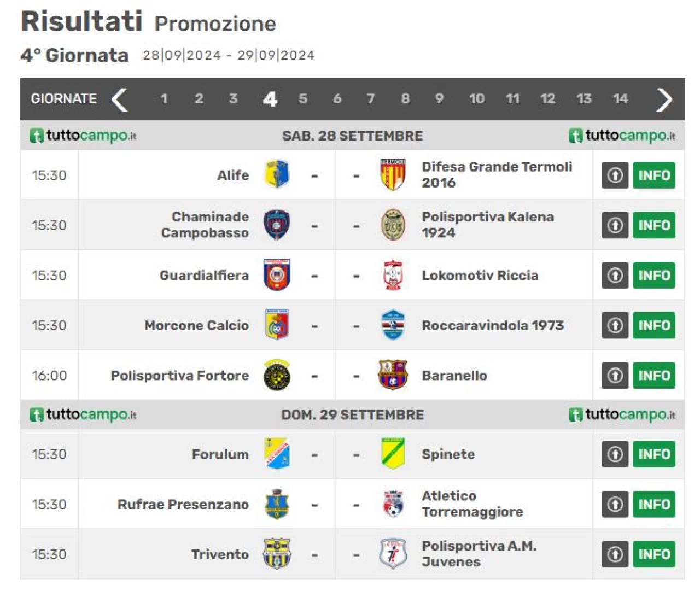The width and height of the screenshot is (700, 591).
Task: Click the Spinete green and yellow crest
Action: (393, 454)
